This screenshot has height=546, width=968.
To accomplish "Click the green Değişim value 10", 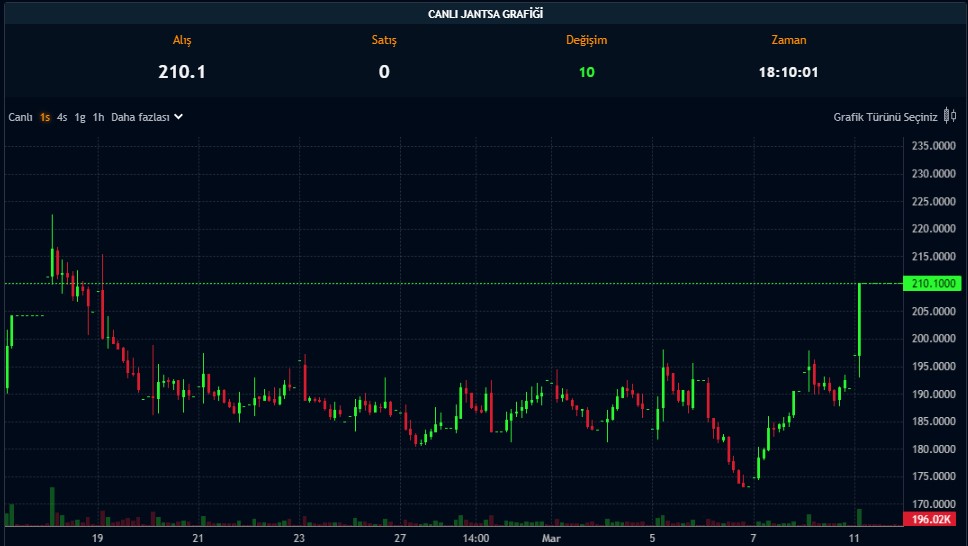I will tap(586, 72).
